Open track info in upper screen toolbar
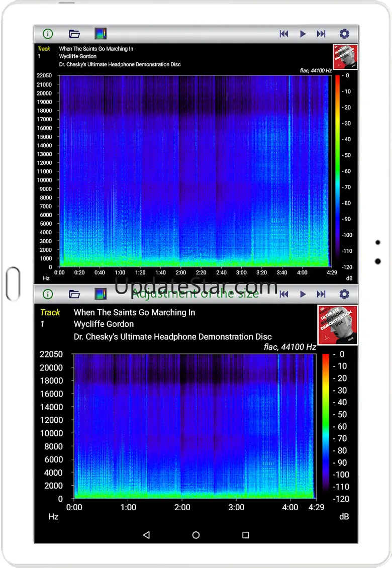 pos(48,34)
